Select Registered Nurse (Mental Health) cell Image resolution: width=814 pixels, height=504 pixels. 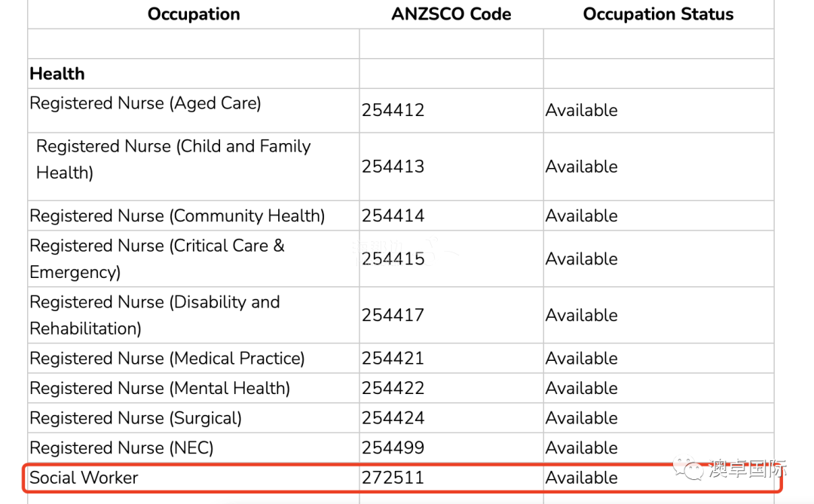(160, 388)
